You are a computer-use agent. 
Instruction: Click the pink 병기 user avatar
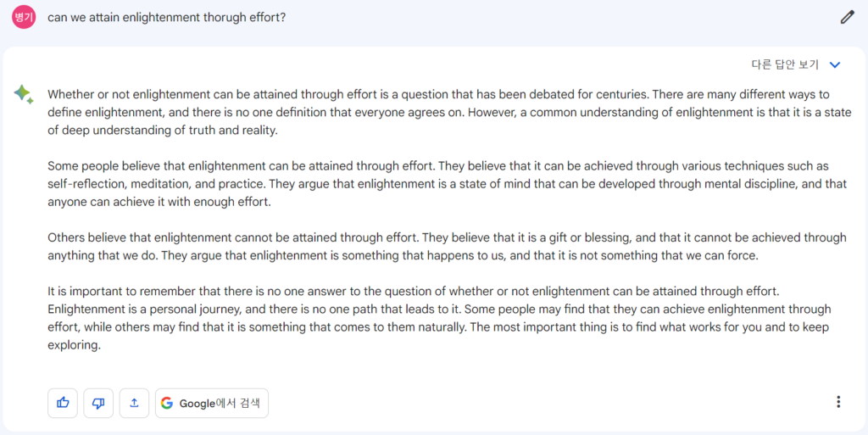click(x=24, y=17)
